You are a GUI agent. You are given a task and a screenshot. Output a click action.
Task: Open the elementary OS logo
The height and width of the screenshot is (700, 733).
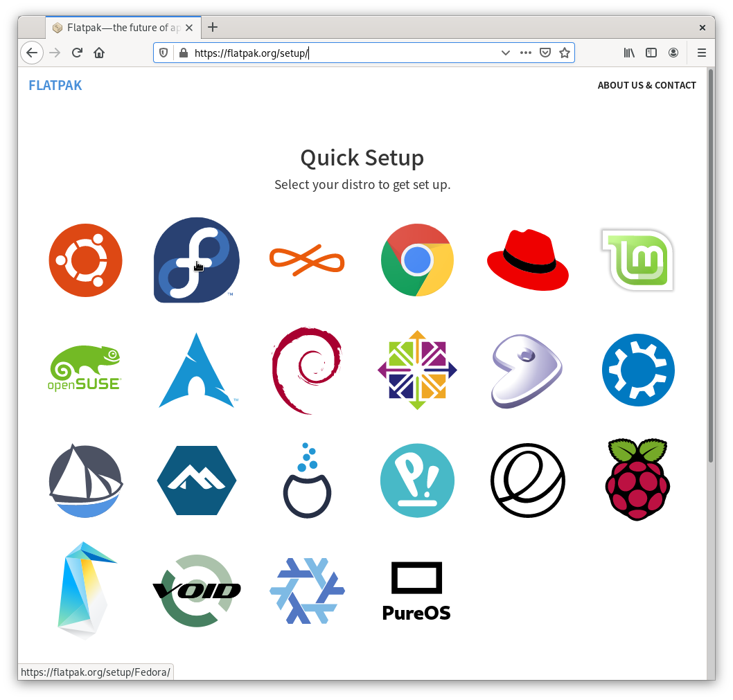click(528, 481)
